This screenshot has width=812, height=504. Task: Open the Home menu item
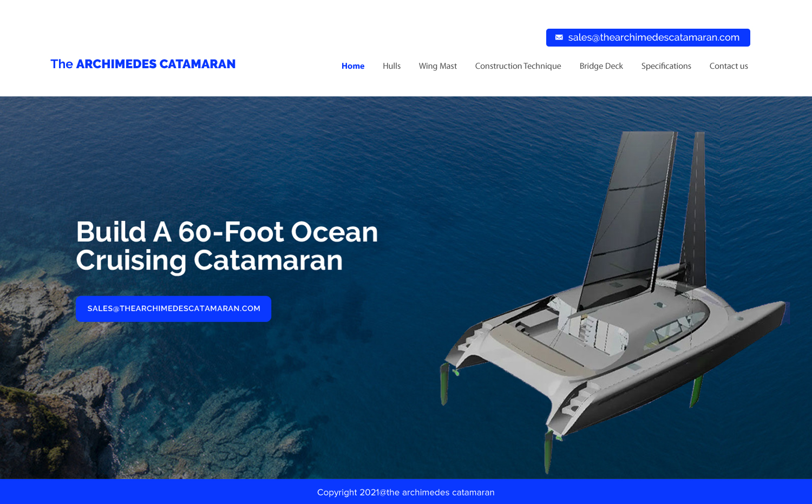[353, 66]
